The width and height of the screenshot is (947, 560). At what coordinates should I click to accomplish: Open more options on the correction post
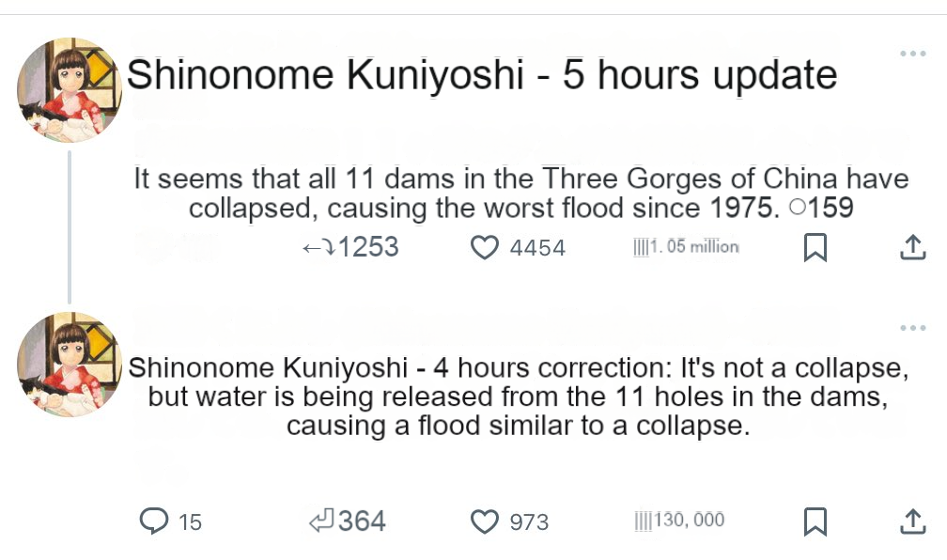point(912,328)
